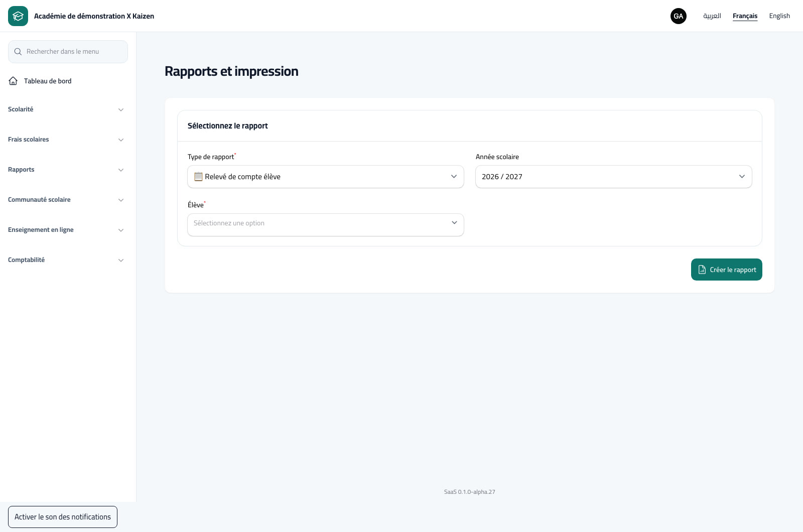Switch language to English

[x=779, y=16]
